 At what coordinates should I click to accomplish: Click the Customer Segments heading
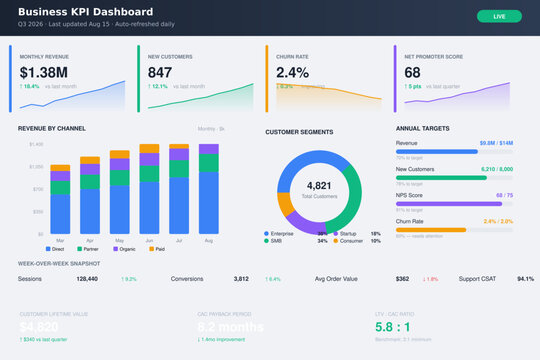[299, 132]
